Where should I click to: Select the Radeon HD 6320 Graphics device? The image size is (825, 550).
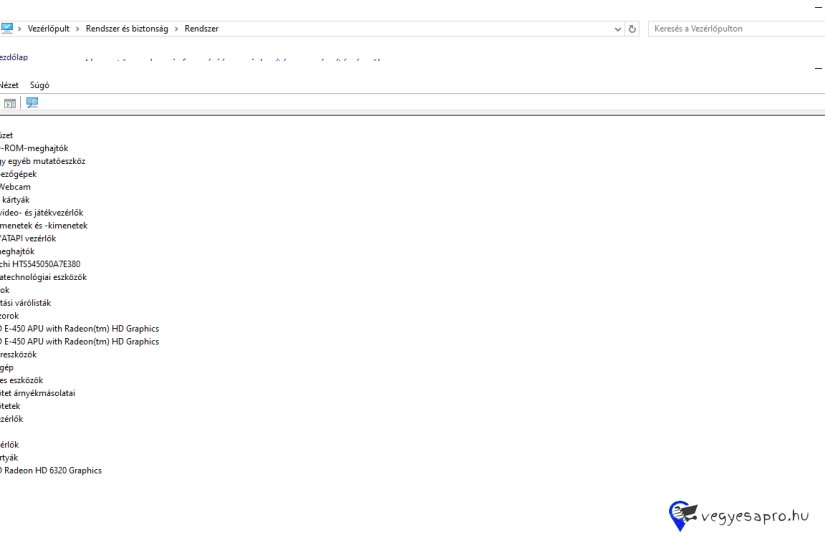click(x=51, y=470)
